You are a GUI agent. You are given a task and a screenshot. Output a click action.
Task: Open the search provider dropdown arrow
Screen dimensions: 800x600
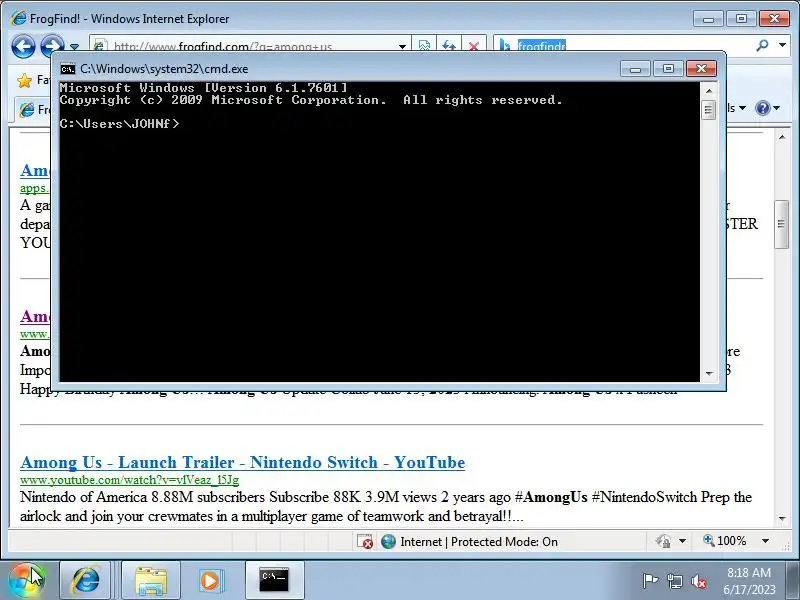(782, 45)
